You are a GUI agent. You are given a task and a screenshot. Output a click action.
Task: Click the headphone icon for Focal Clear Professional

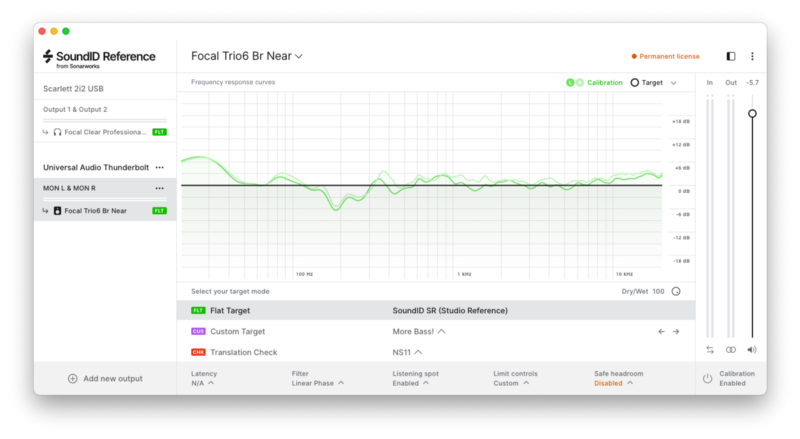coord(57,132)
